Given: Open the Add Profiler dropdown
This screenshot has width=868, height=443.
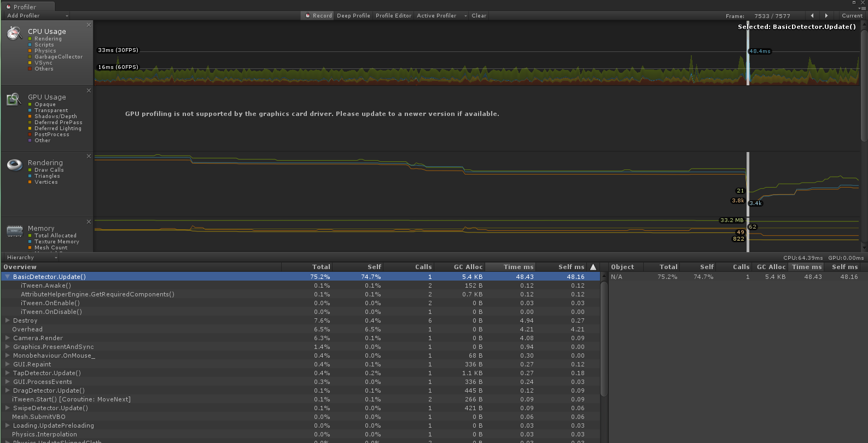Looking at the screenshot, I should point(37,15).
